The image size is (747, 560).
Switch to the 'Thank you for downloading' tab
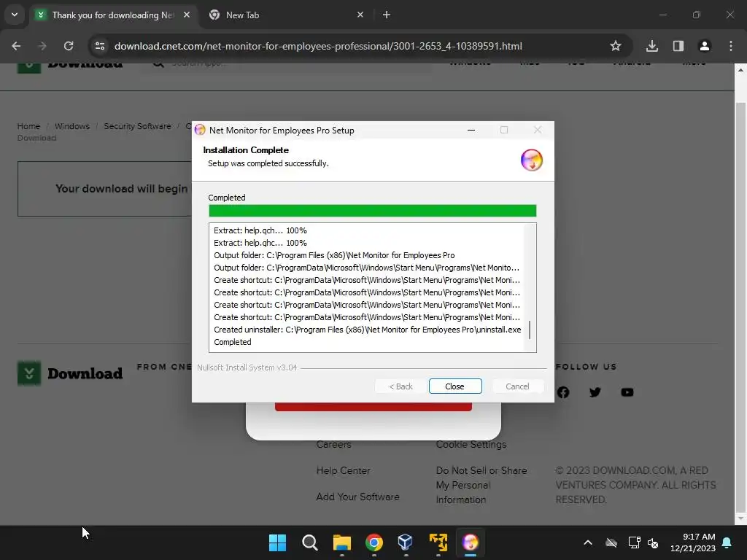(113, 15)
